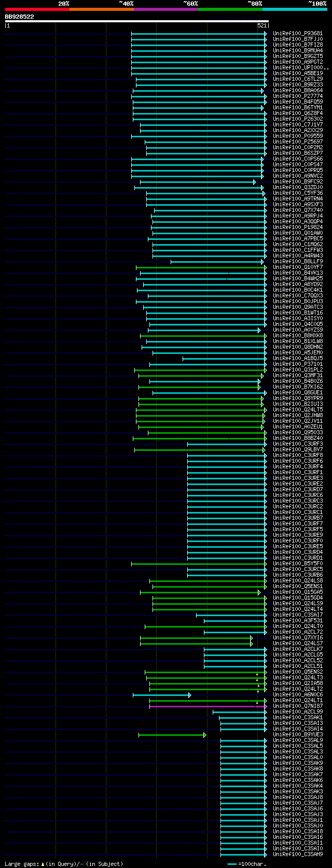The width and height of the screenshot is (332, 868).
Task: Click the orange ~40% identity legend segment
Action: click(101, 9)
